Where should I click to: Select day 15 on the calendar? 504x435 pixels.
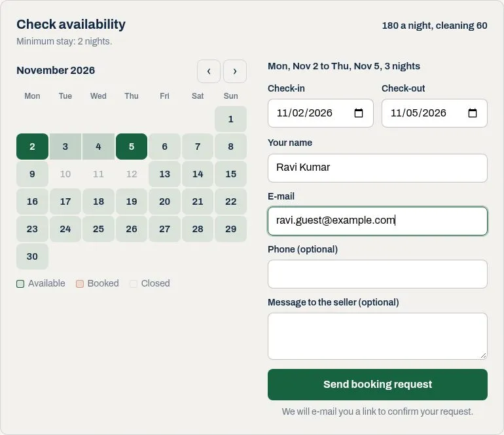click(x=231, y=174)
